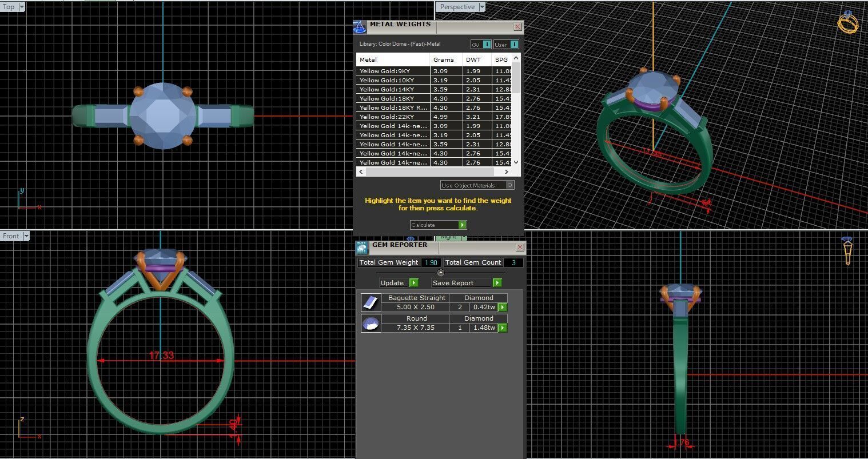Click the 17.33 dimension in Front viewport
Screen dimensions: 868x459
(x=161, y=356)
